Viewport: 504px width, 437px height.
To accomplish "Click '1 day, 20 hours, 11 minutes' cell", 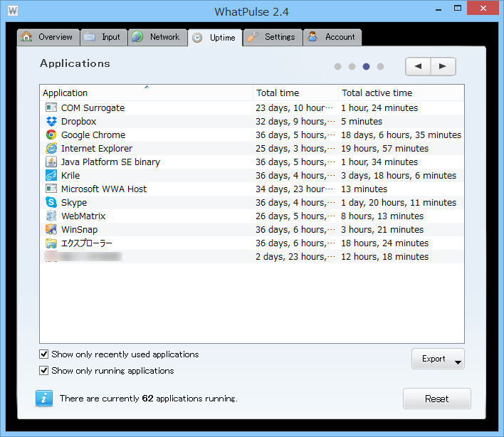I will click(x=399, y=202).
